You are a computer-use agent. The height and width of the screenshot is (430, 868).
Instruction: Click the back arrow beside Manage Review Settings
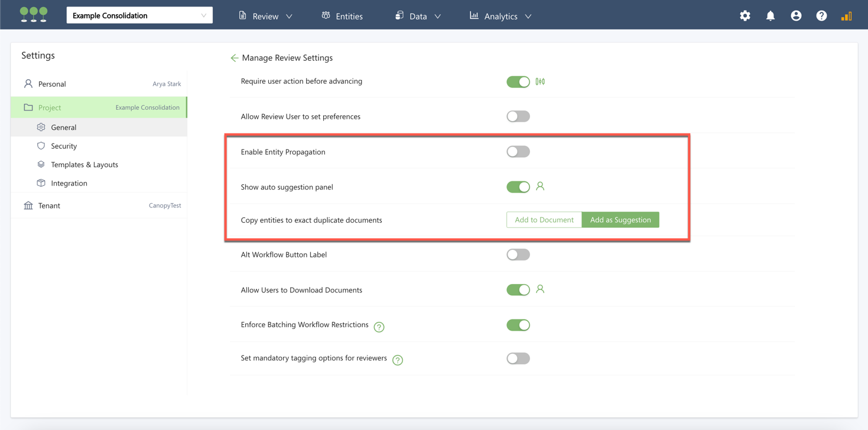(x=235, y=58)
